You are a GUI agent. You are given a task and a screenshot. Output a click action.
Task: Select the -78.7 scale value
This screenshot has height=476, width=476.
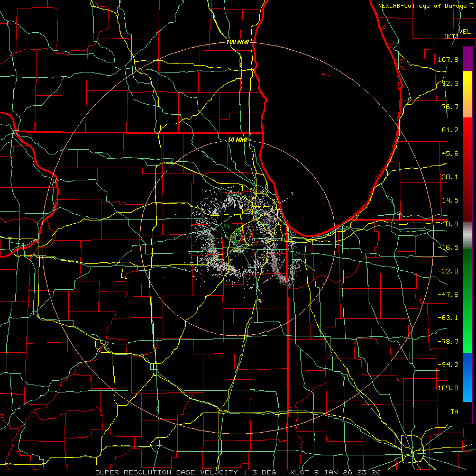[x=448, y=342]
